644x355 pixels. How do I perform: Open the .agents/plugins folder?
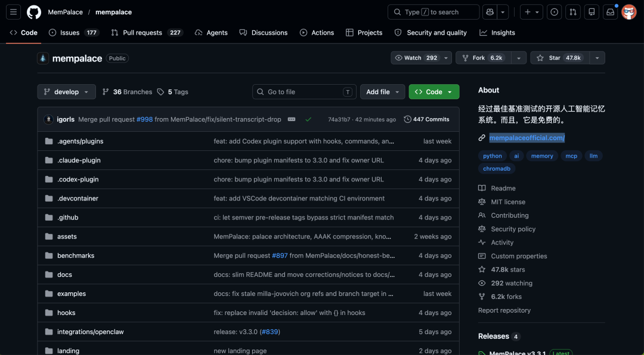click(x=80, y=141)
